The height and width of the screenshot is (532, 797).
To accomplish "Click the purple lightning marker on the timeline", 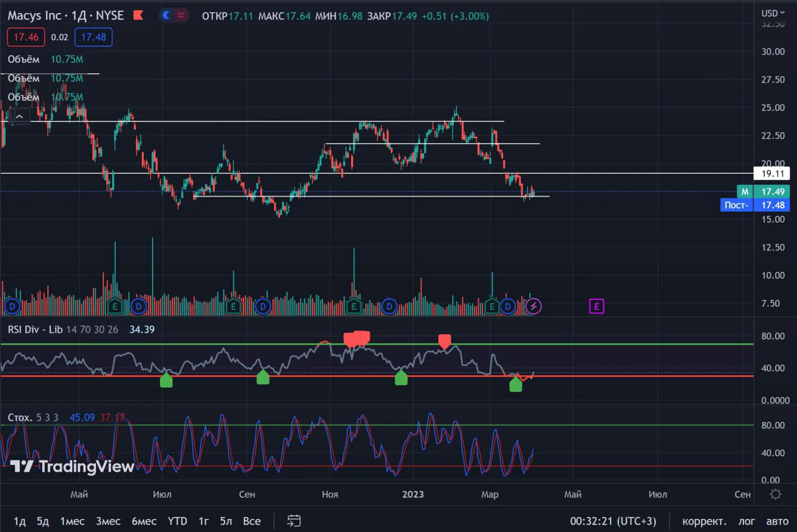I will [x=534, y=306].
